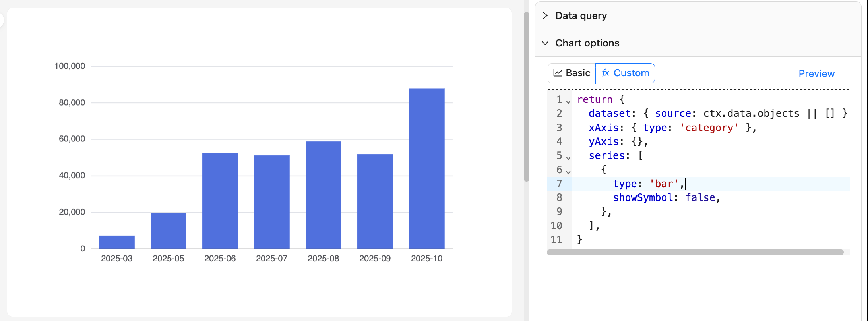Click the fx icon on Custom tab

[x=605, y=73]
